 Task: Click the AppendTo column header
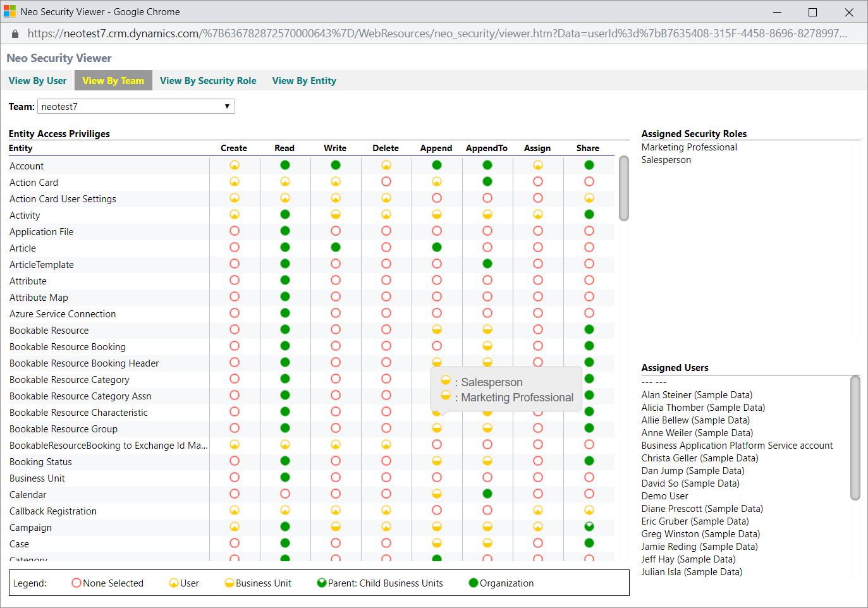[x=487, y=148]
